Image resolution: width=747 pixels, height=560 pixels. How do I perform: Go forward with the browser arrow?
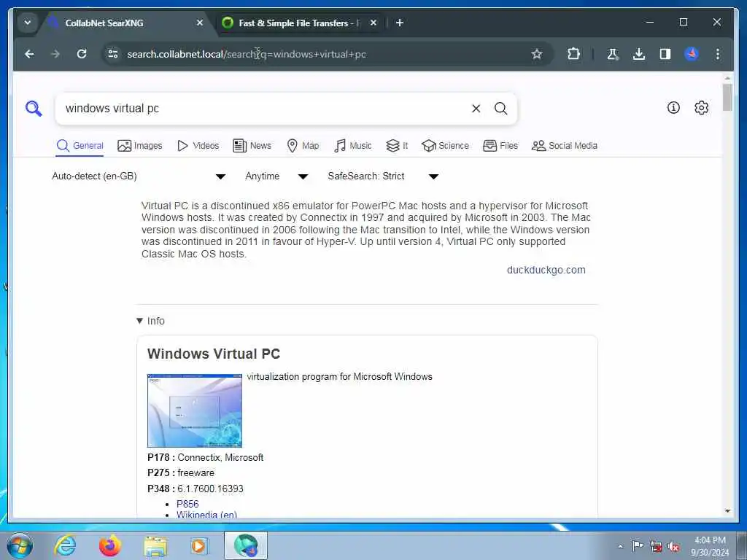coord(55,54)
